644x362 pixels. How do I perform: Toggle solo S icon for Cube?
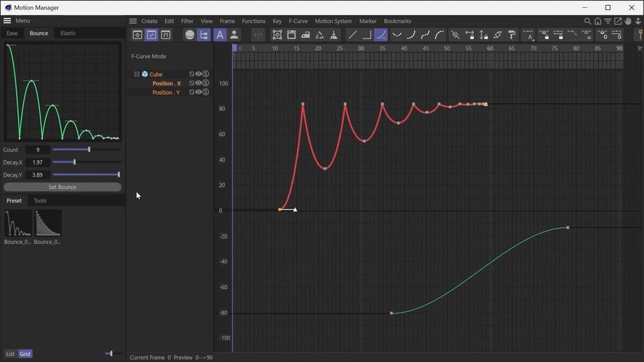[206, 74]
